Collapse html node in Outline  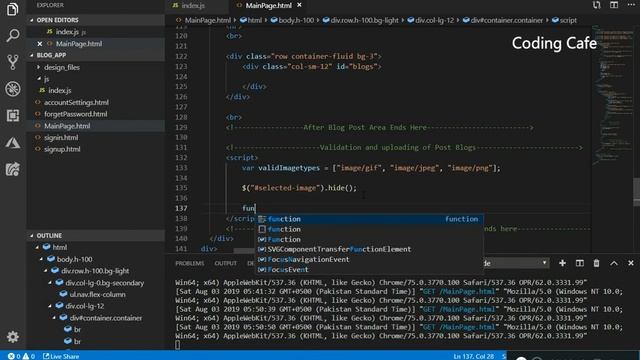click(37, 247)
